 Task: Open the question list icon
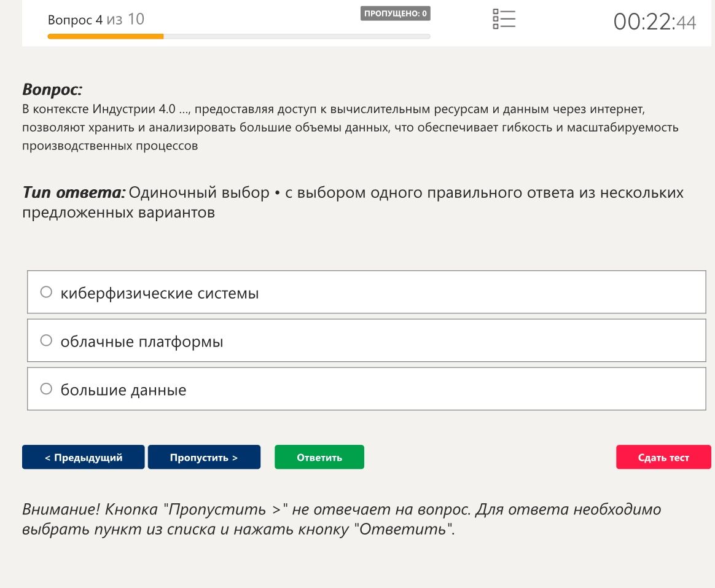[x=504, y=19]
